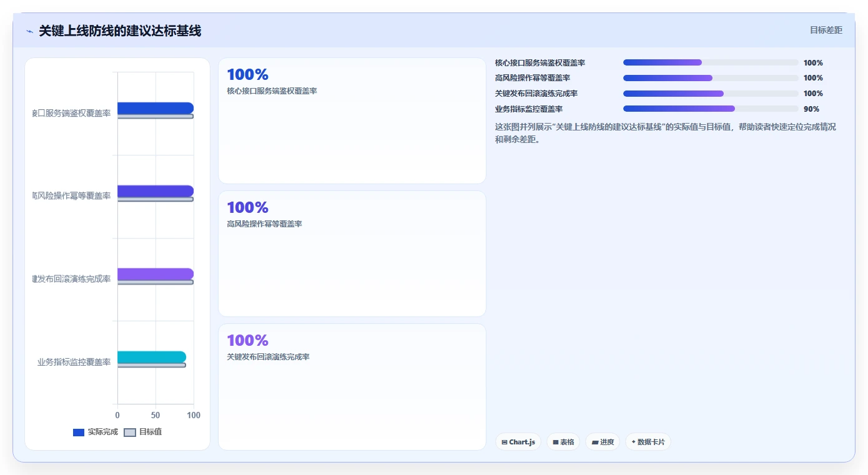Toggle the 实际完成 legend swatch
Viewport: 868px width, 475px height.
point(79,433)
